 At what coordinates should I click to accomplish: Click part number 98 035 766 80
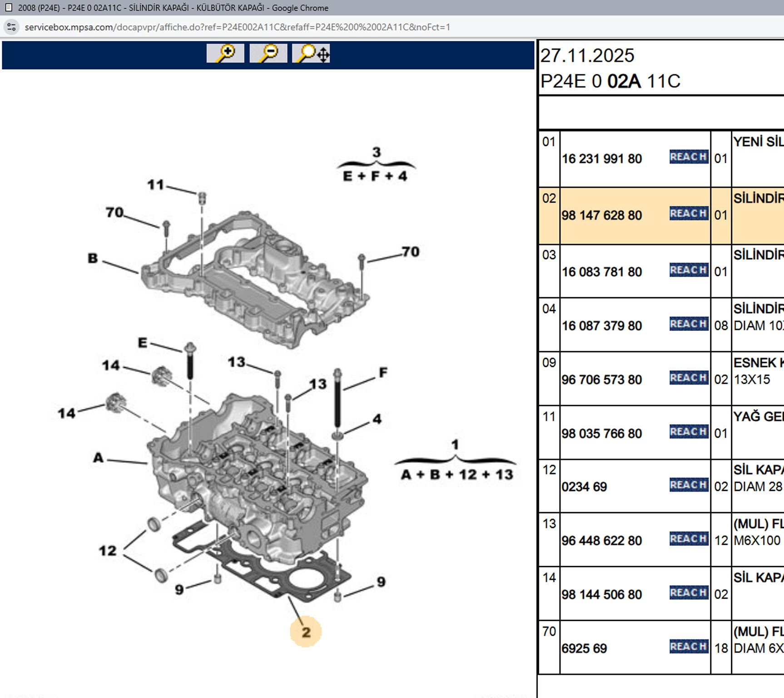(601, 434)
